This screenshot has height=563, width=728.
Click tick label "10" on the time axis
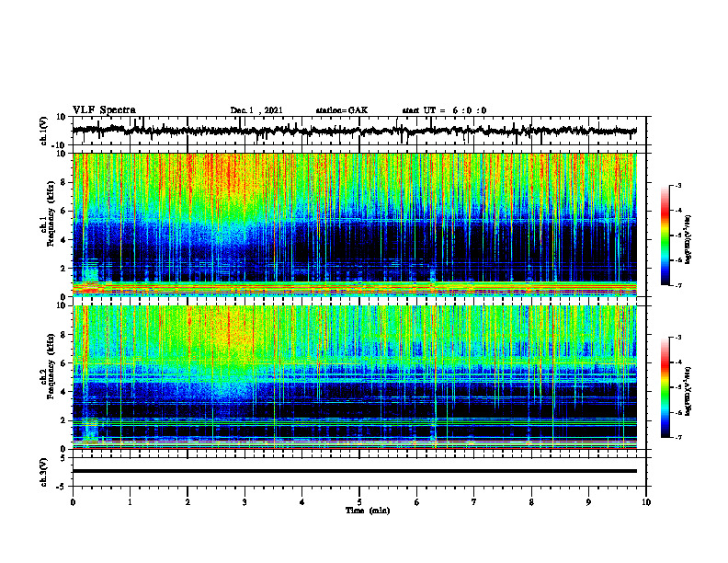click(x=646, y=502)
